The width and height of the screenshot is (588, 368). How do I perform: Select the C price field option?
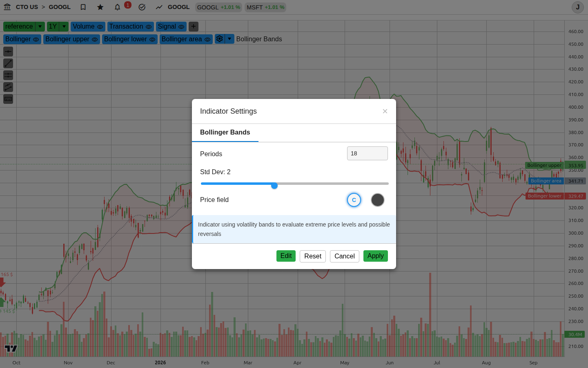coord(354,200)
